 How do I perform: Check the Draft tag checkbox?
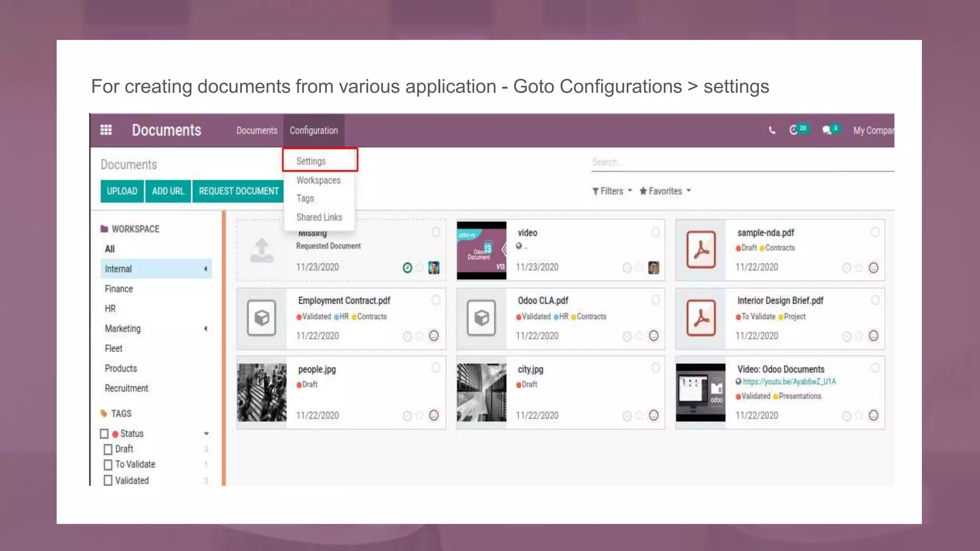(x=108, y=449)
